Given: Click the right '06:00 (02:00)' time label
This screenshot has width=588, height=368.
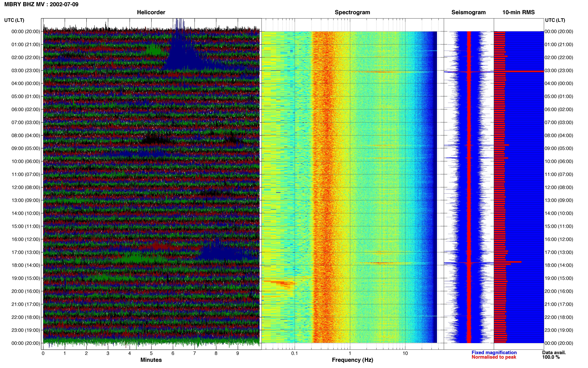Looking at the screenshot, I should tap(559, 109).
